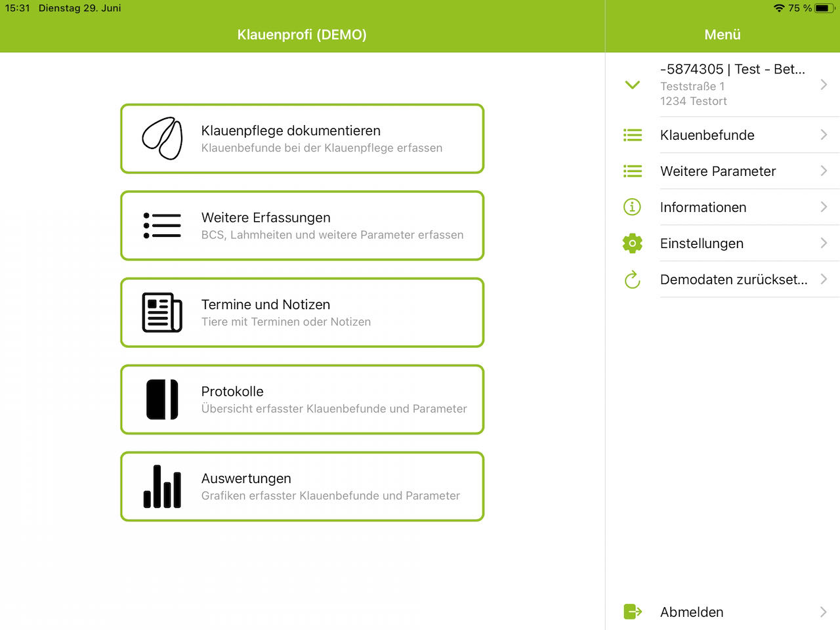Click the arrow at right of Weitere Parameter

tap(824, 171)
